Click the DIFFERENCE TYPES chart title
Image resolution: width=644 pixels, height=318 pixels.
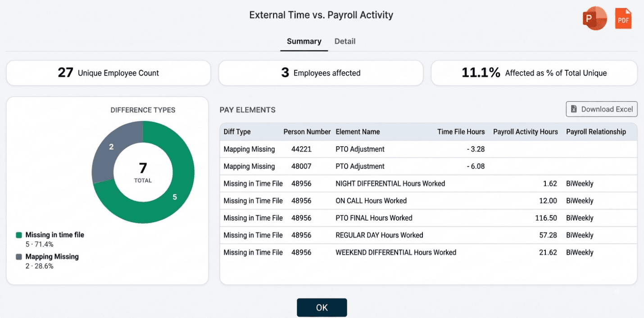[143, 110]
